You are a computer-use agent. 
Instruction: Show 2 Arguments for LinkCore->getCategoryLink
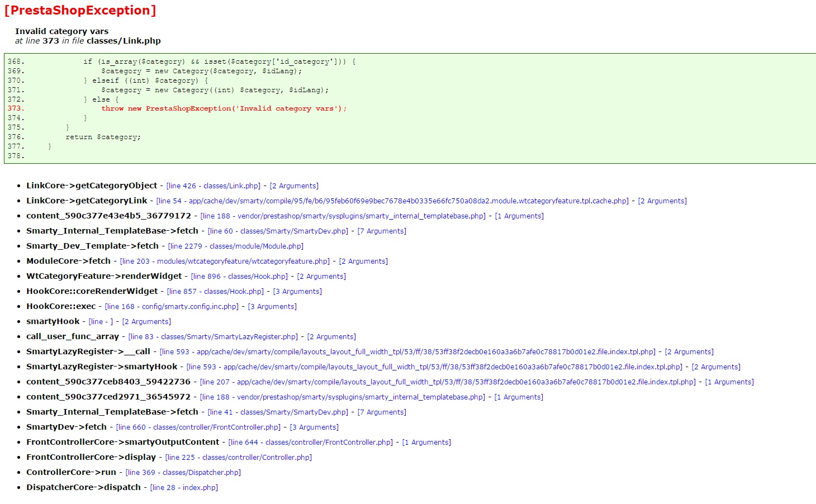click(x=662, y=201)
